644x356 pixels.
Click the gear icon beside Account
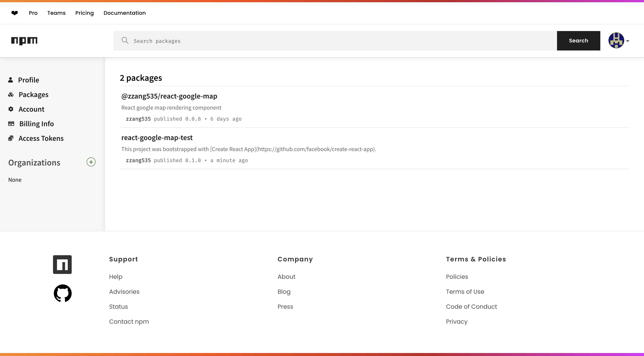tap(11, 109)
